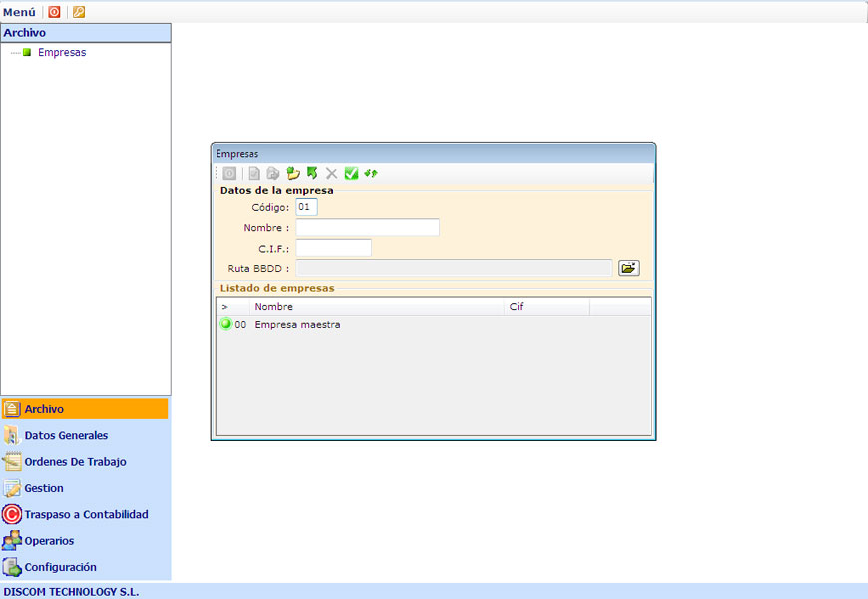The height and width of the screenshot is (599, 868).
Task: Click the red power exit icon
Action: pos(54,12)
